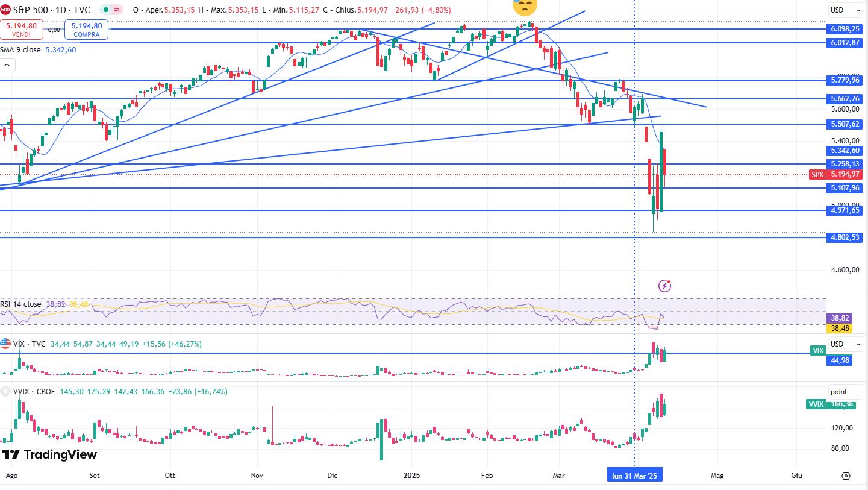
Task: Click the SPX symbol tag on price scale
Action: [x=817, y=174]
